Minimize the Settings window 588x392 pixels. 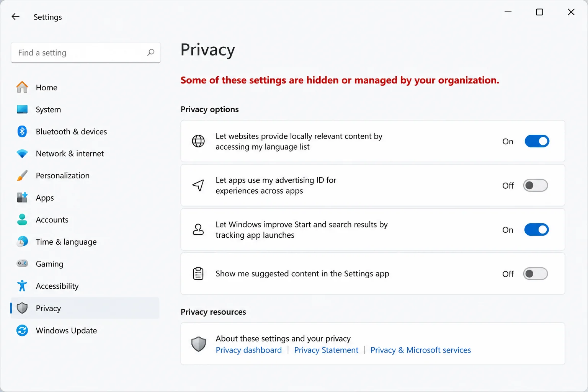click(508, 12)
